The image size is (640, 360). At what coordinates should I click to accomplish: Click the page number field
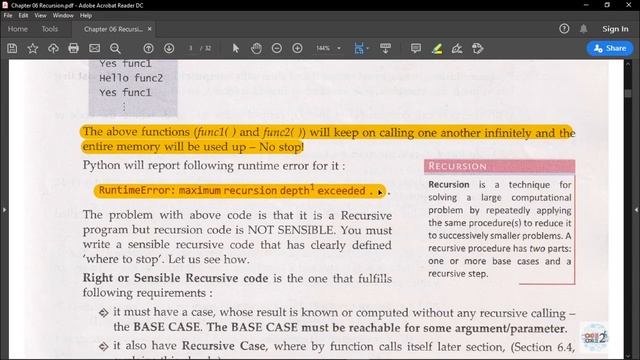191,48
